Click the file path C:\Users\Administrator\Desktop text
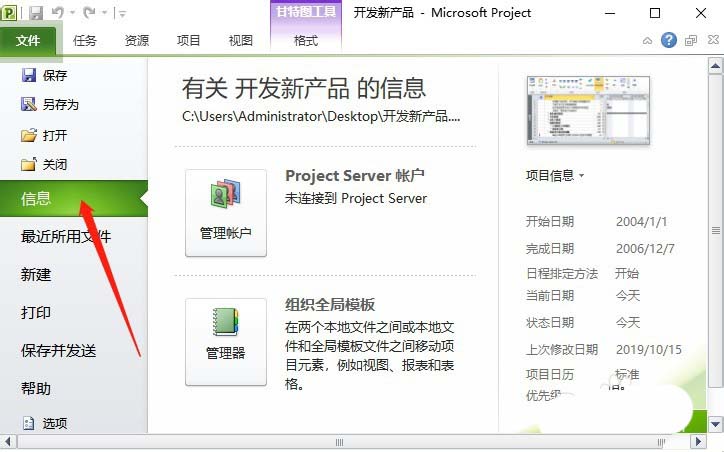724x452 pixels. [321, 116]
